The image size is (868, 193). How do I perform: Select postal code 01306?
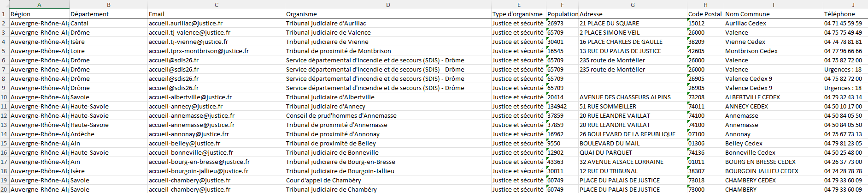[705, 143]
